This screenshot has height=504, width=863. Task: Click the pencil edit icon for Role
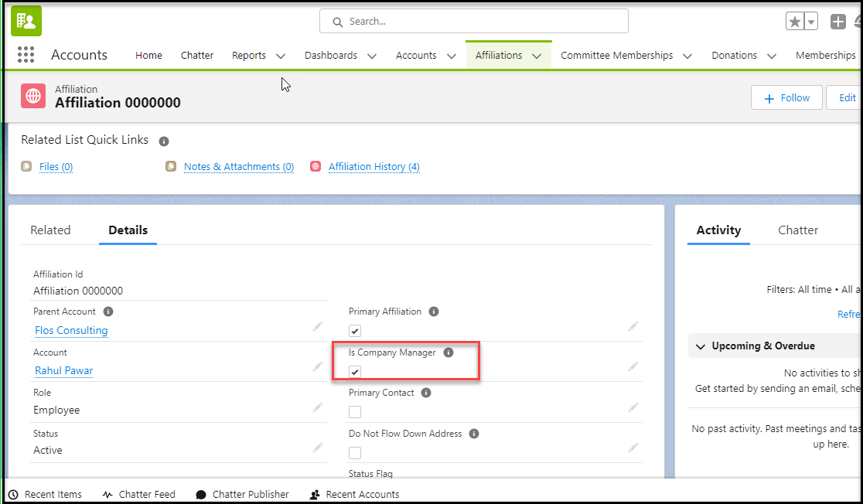tap(318, 407)
